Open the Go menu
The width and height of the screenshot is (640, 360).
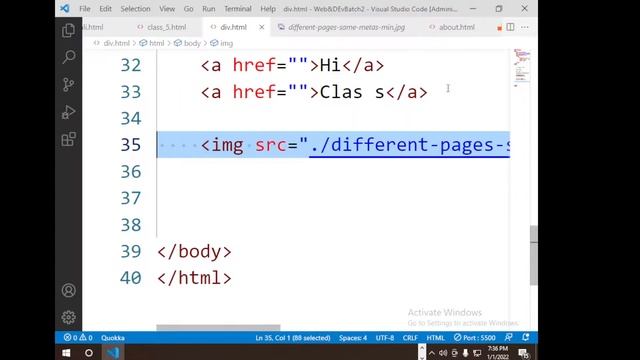pos(189,9)
